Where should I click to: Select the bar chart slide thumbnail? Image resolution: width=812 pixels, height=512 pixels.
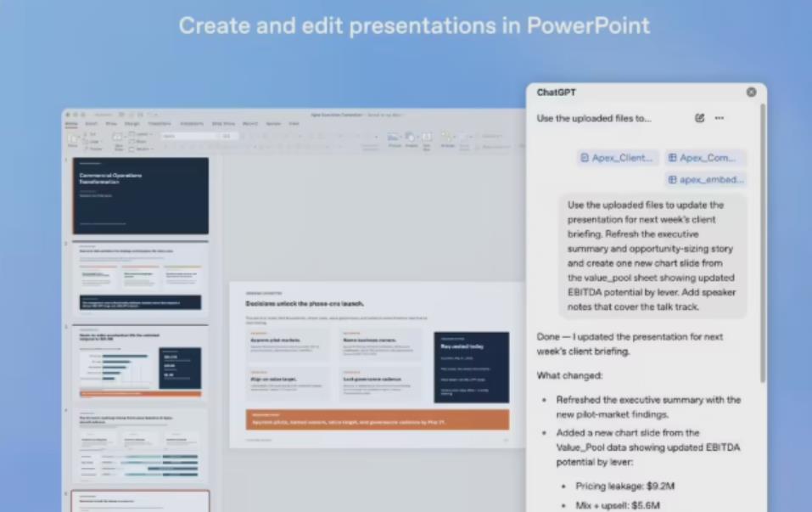click(x=141, y=362)
